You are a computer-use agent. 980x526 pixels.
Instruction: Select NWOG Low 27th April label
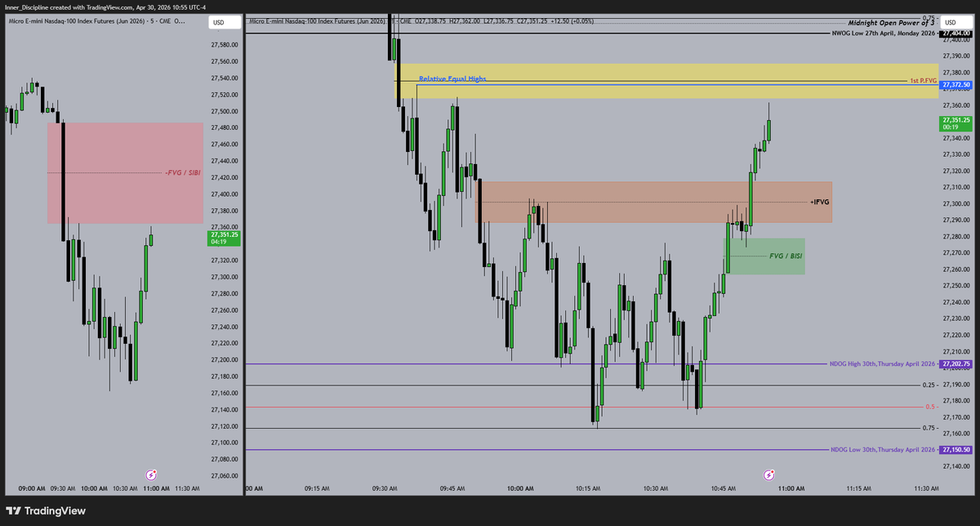click(x=883, y=34)
